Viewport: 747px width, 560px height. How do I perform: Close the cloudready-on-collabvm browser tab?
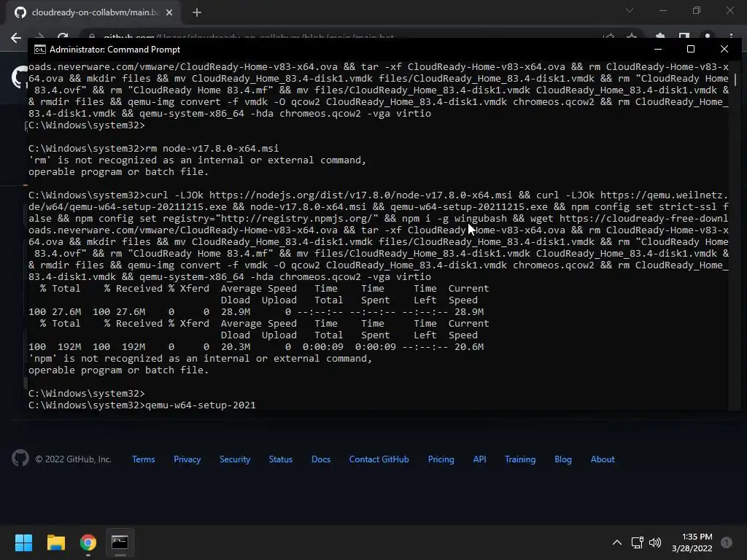tap(169, 12)
